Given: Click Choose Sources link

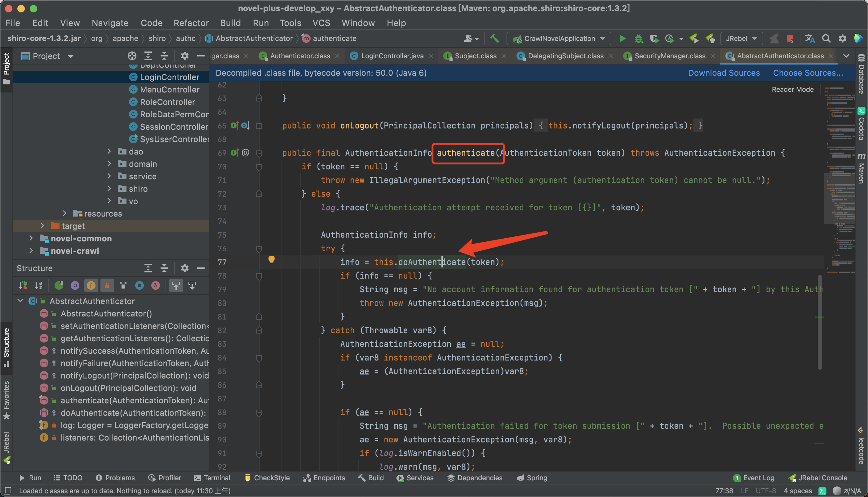Looking at the screenshot, I should pyautogui.click(x=808, y=73).
